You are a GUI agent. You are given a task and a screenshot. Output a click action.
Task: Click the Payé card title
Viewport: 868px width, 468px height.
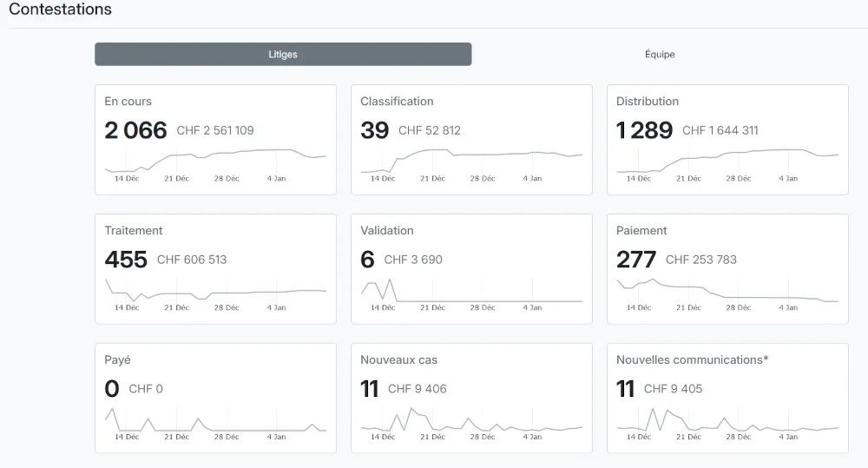coord(117,360)
